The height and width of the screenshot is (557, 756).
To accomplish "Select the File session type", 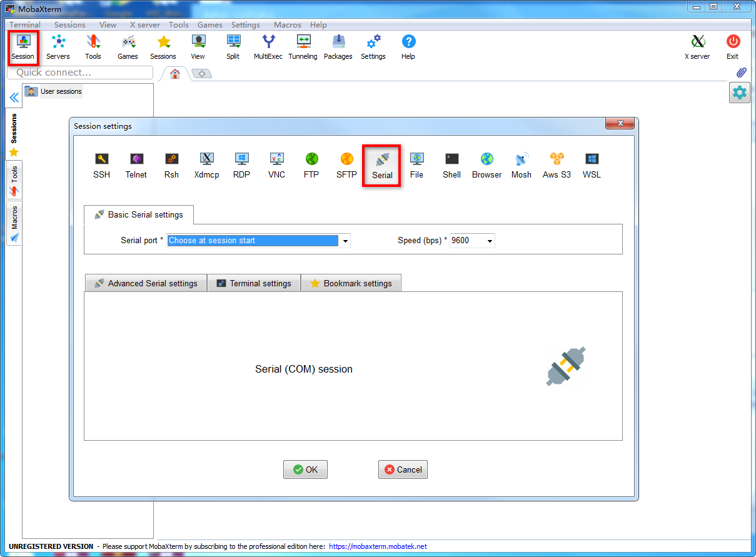I will click(416, 166).
